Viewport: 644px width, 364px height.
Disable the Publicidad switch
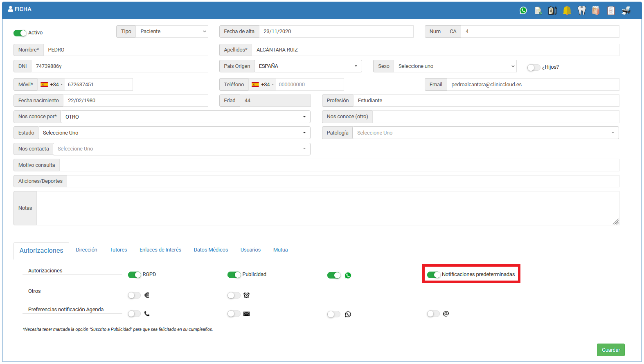tap(234, 274)
